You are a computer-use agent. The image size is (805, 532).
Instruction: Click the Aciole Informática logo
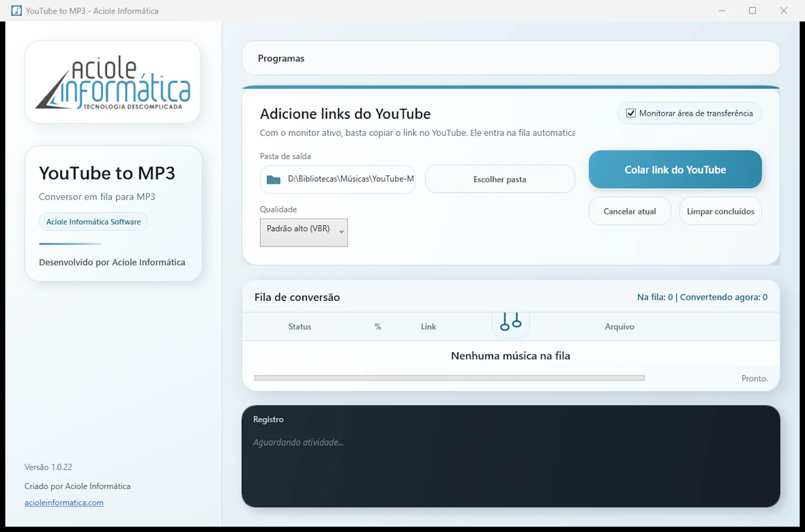pyautogui.click(x=113, y=82)
